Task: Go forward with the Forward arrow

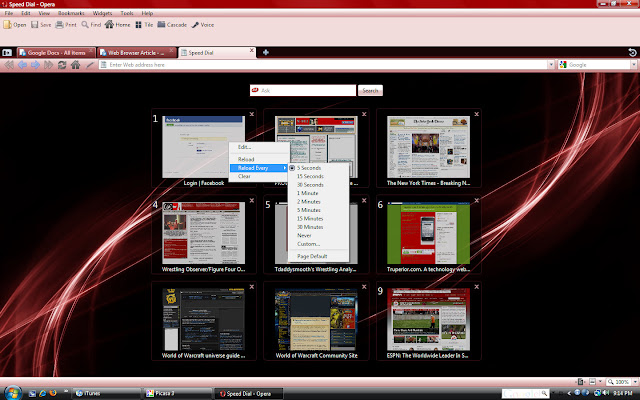Action: 36,65
